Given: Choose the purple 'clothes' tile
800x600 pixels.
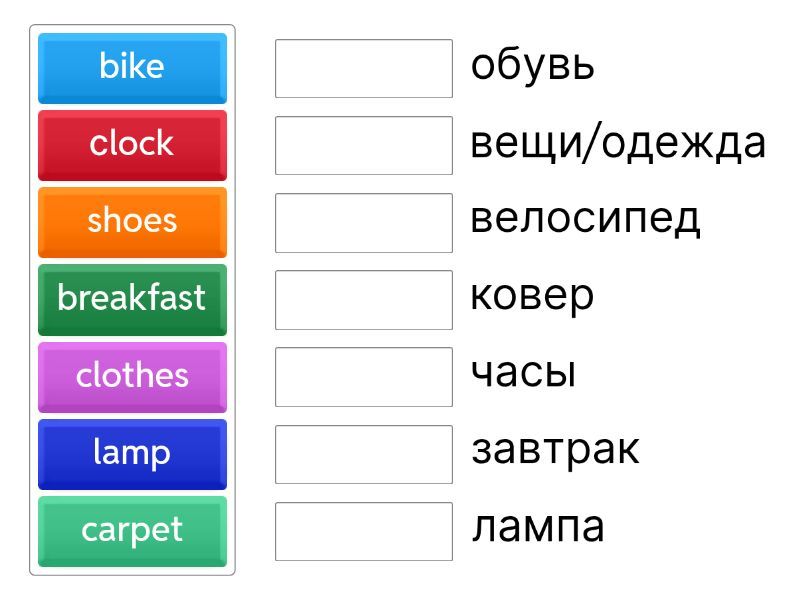Looking at the screenshot, I should click(132, 376).
